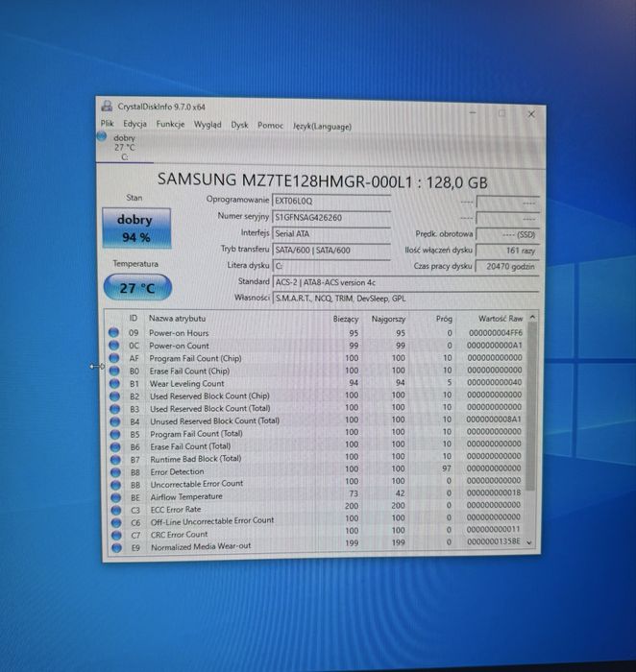The width and height of the screenshot is (636, 672).
Task: Click the power-on count field 161 razy
Action: tap(507, 251)
